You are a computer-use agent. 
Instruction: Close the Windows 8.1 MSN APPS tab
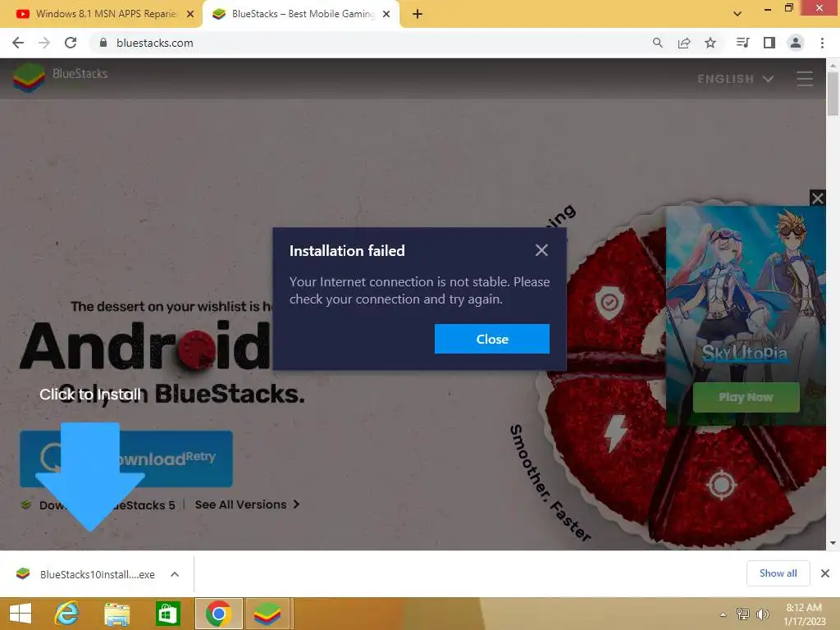click(190, 14)
